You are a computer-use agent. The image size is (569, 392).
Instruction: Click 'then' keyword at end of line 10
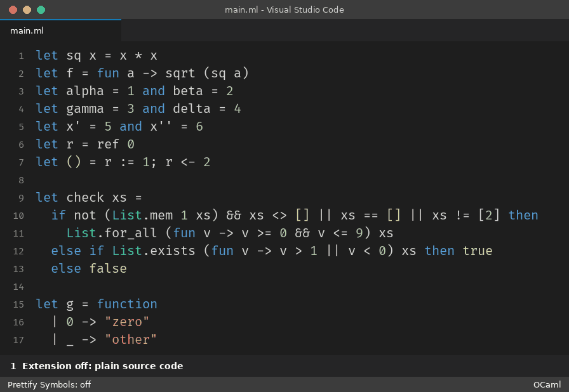tap(523, 215)
